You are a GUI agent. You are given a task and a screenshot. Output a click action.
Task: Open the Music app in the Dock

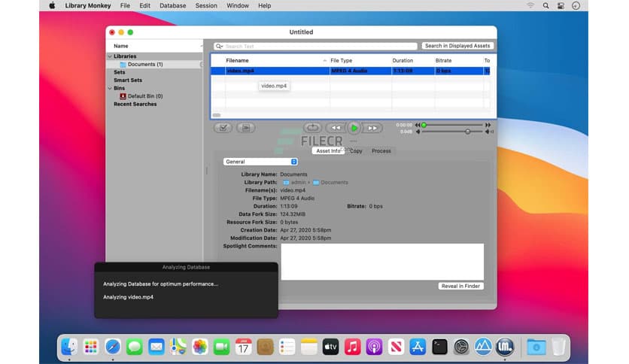pyautogui.click(x=352, y=347)
